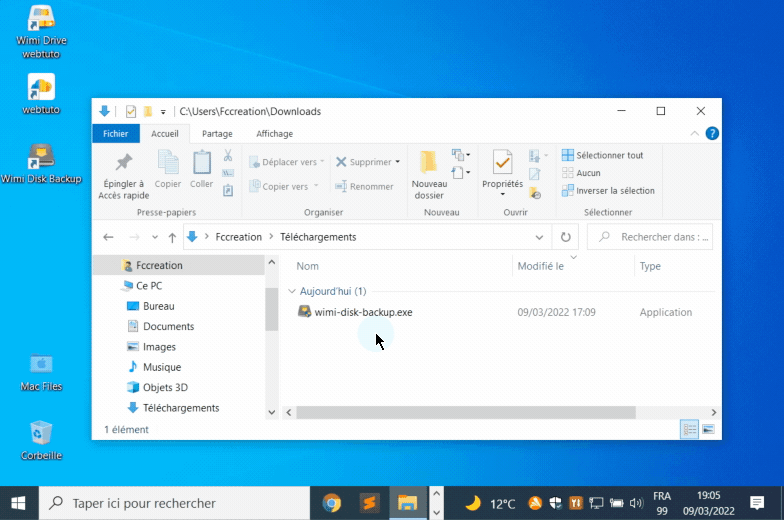Create a Nouveau dossier
This screenshot has height=520, width=784.
click(429, 176)
